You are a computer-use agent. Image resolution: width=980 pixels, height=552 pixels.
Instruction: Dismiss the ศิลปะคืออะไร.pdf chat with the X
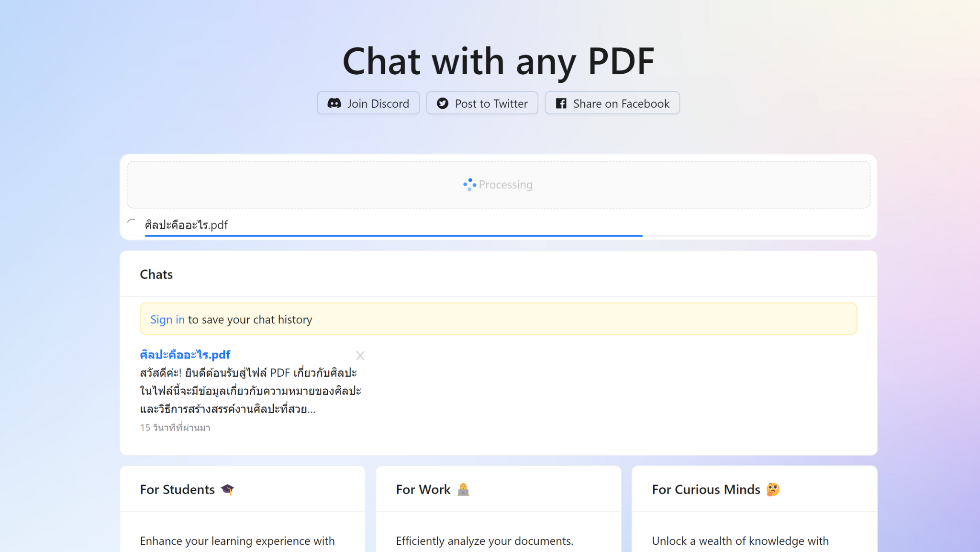(x=360, y=355)
